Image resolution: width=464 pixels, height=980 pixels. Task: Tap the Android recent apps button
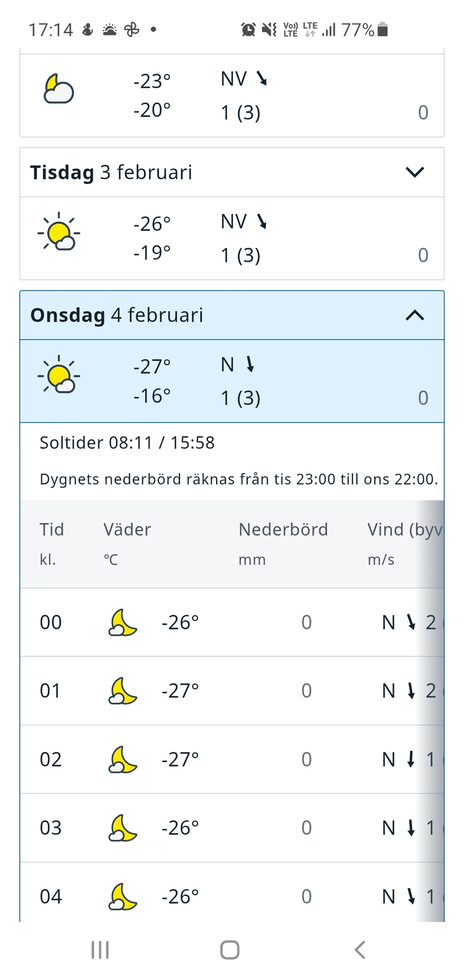pos(100,950)
